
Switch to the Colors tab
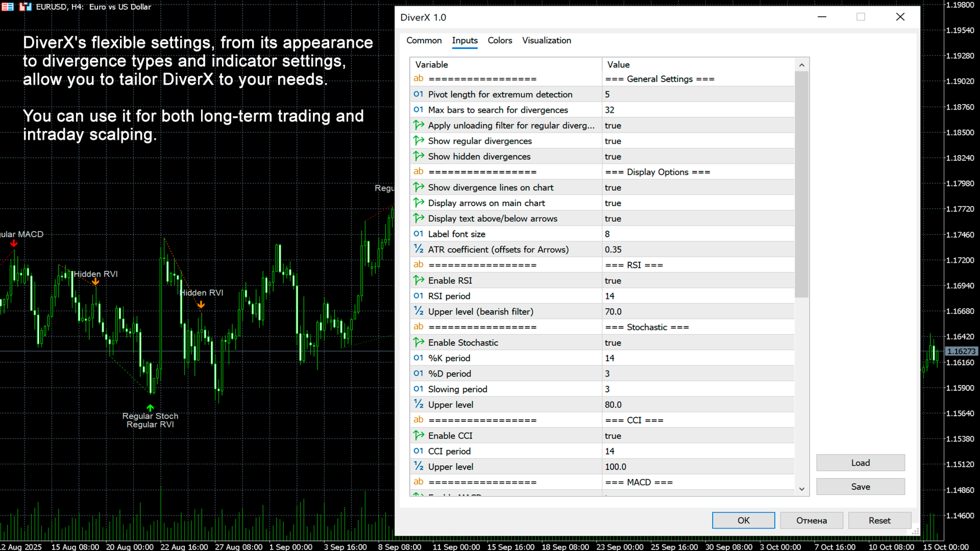tap(499, 40)
